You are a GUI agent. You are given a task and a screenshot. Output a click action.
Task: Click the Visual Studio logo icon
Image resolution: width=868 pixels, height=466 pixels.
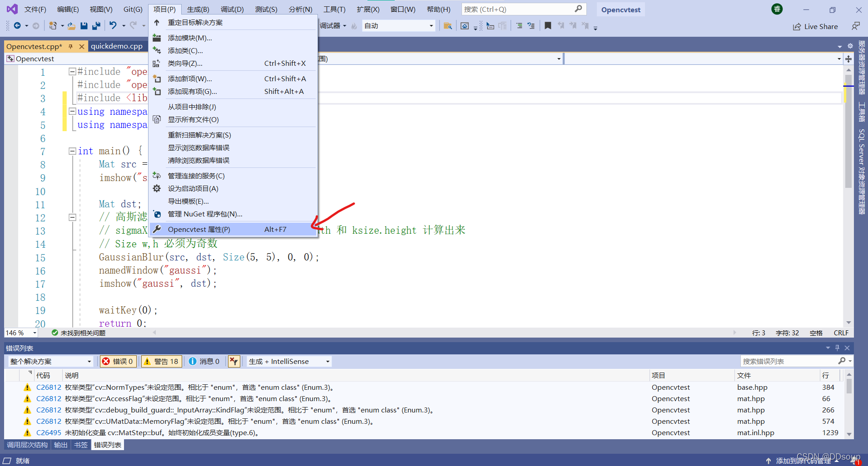[12, 9]
